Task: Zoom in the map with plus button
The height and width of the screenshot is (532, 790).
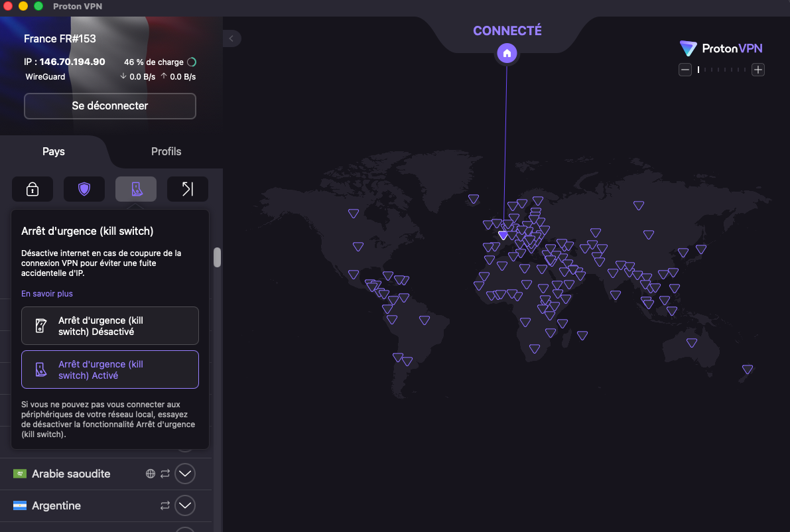Action: point(758,70)
